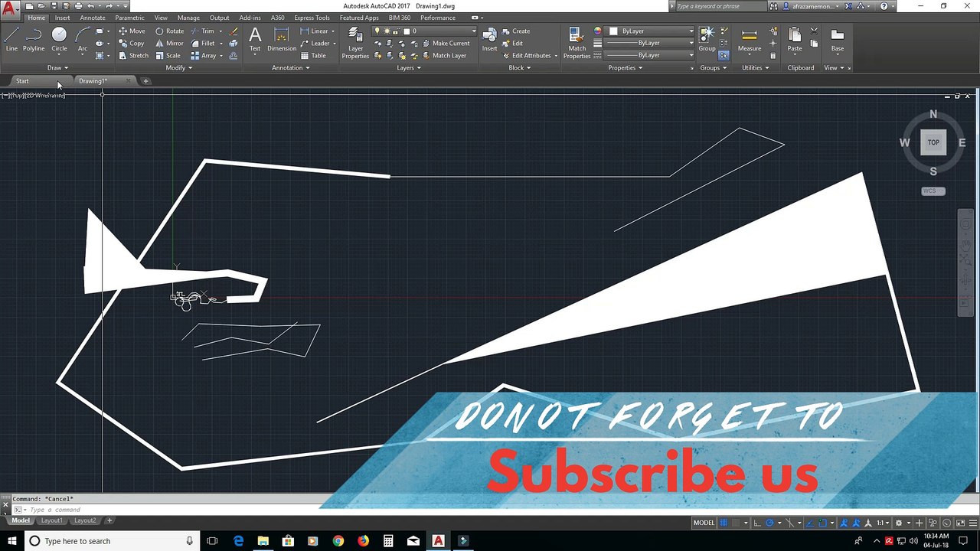This screenshot has width=980, height=551.
Task: Insert a Table from Annotation panel
Action: click(314, 56)
